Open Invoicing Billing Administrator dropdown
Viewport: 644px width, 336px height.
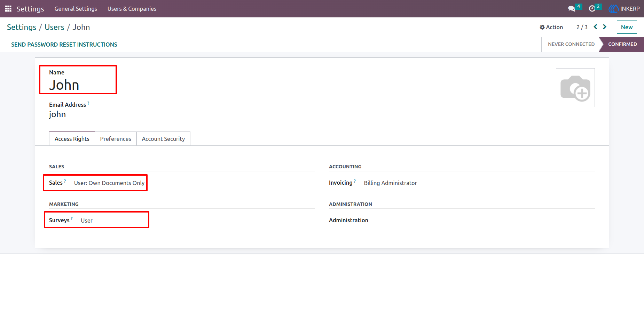390,183
